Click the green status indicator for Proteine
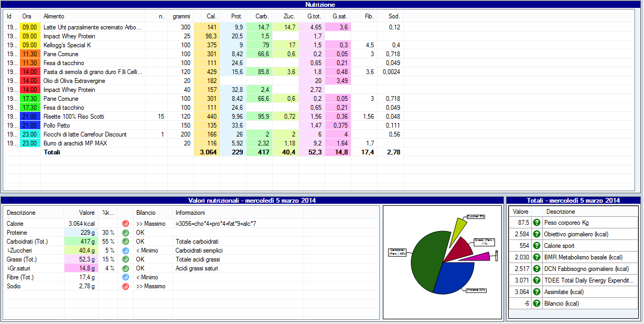Viewport: 644px width, 324px height. 125,233
